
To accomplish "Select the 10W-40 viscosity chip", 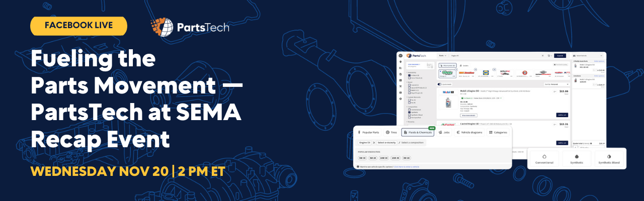I will click(x=395, y=158).
